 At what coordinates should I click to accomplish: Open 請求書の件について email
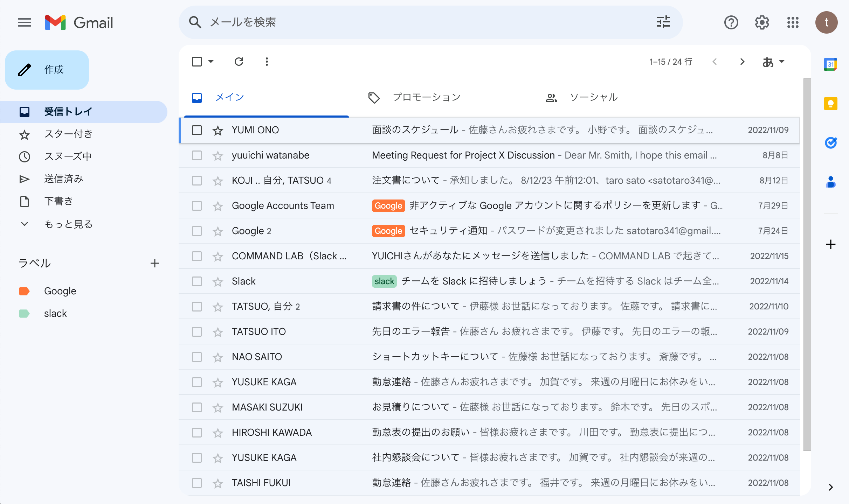489,307
